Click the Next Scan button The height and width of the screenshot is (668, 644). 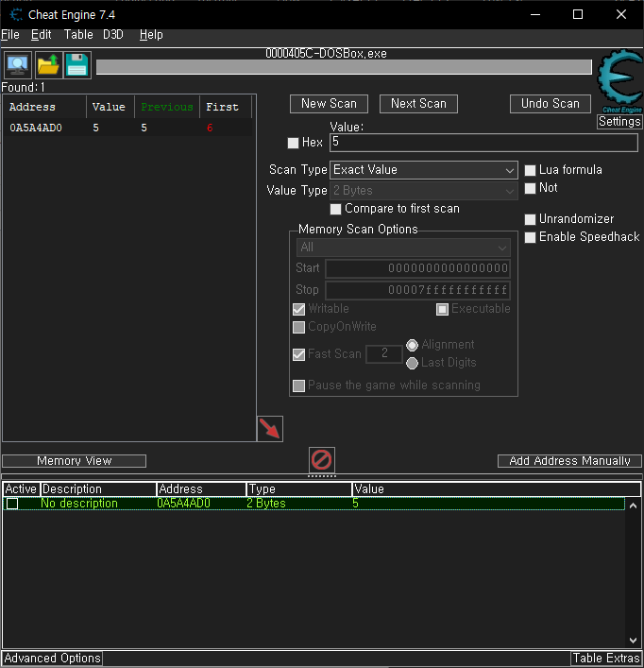pos(418,104)
